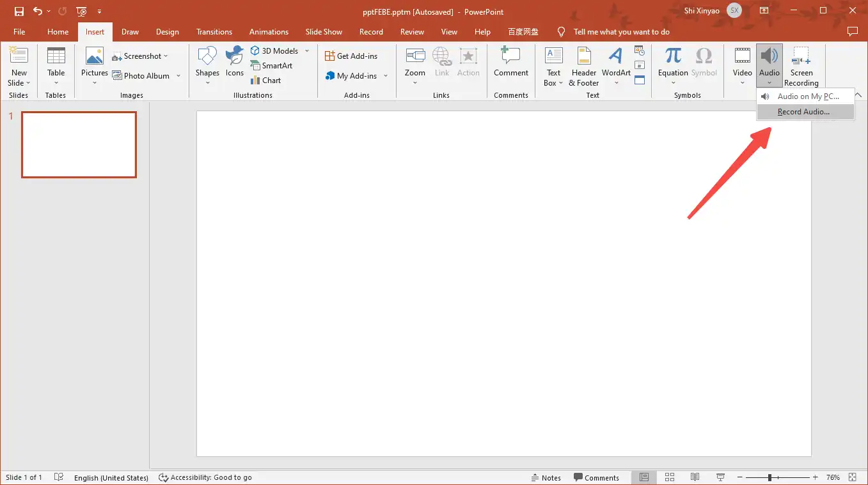Screen dimensions: 868x485
Task: Open the Zoom insert option
Action: [x=415, y=66]
